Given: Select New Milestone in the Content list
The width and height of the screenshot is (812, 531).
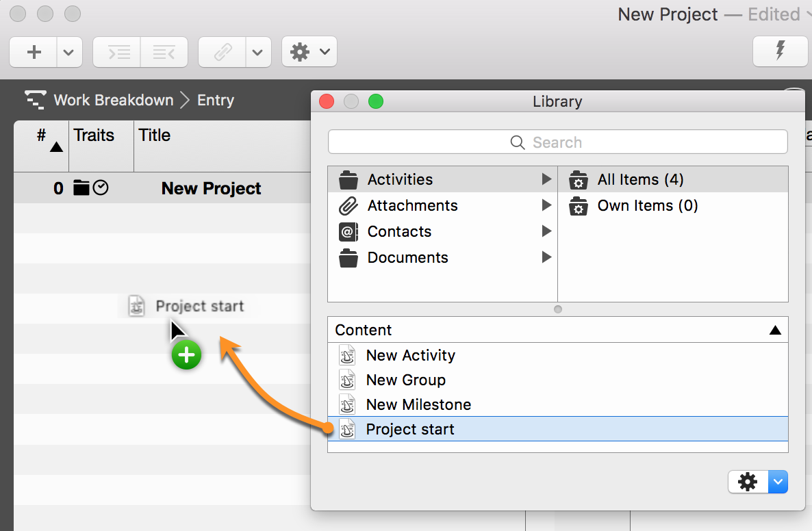Looking at the screenshot, I should (418, 404).
